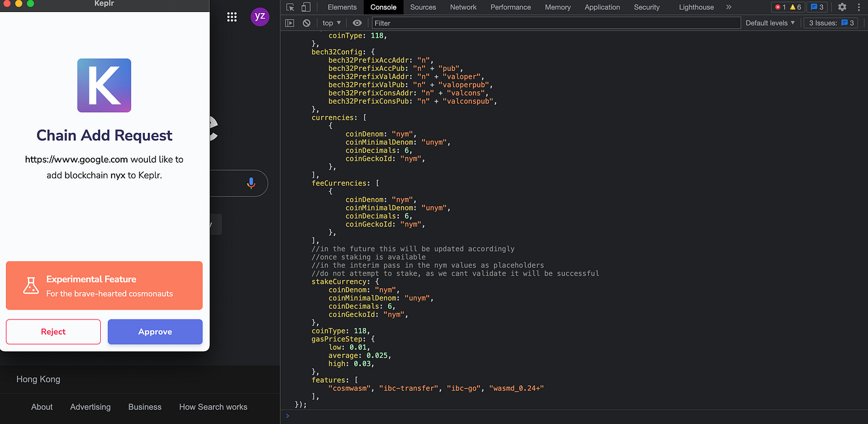
Task: Click the inspect element picker icon
Action: pos(290,7)
